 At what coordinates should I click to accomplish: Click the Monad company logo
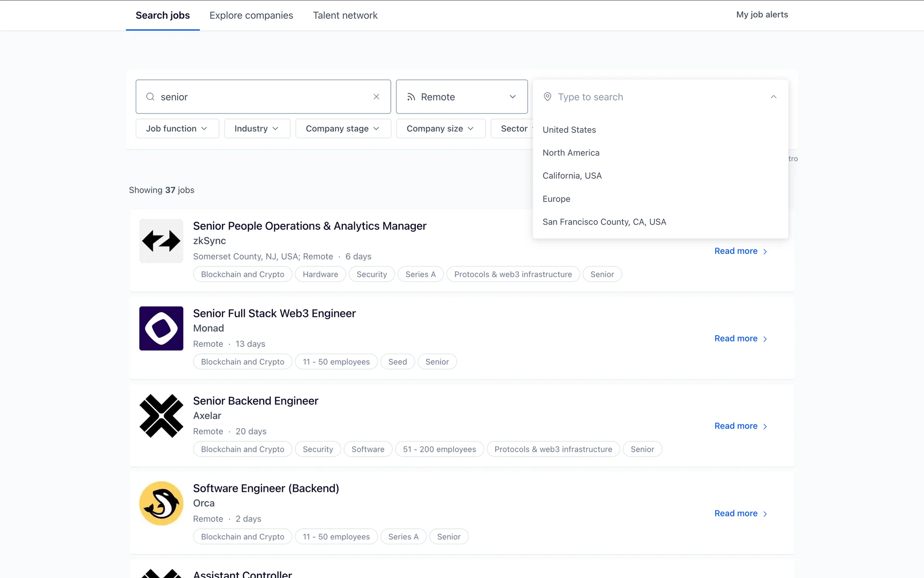(161, 328)
